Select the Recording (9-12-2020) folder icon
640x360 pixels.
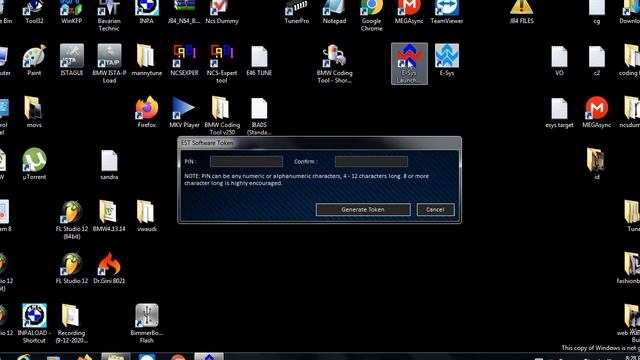click(71, 323)
